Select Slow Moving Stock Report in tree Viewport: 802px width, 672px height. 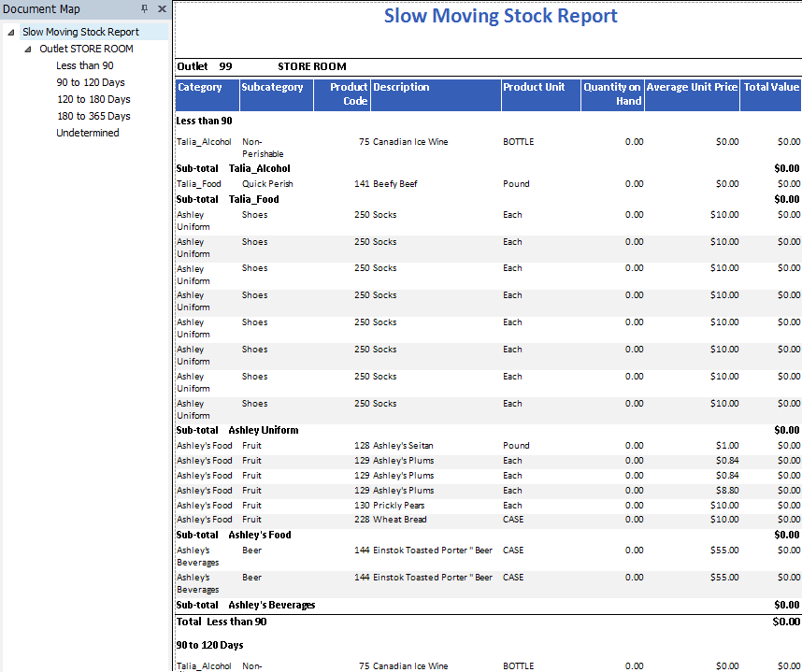pyautogui.click(x=80, y=32)
